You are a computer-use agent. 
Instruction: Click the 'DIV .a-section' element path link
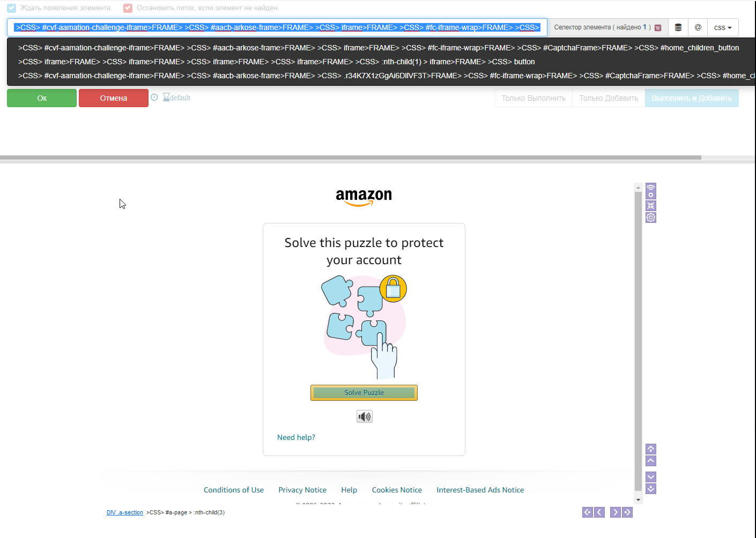tap(125, 513)
